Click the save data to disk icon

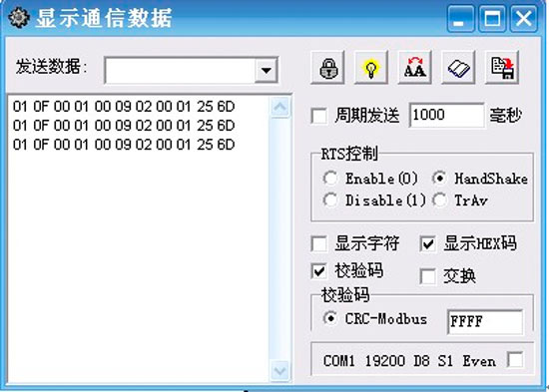[x=502, y=68]
